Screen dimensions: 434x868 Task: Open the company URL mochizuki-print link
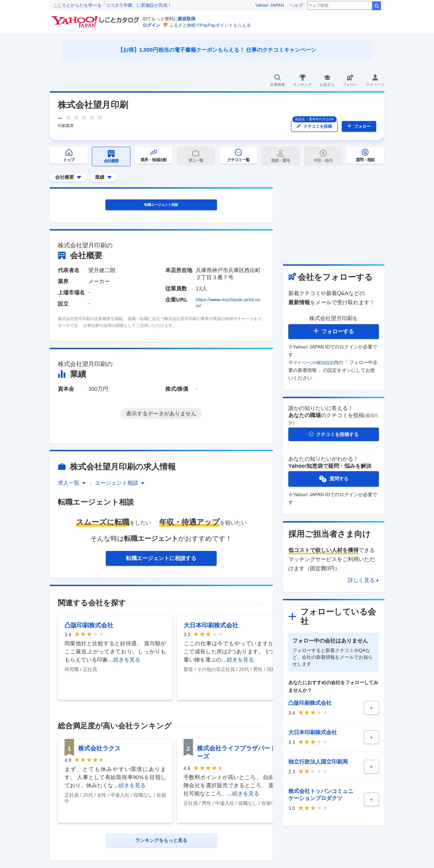point(228,303)
